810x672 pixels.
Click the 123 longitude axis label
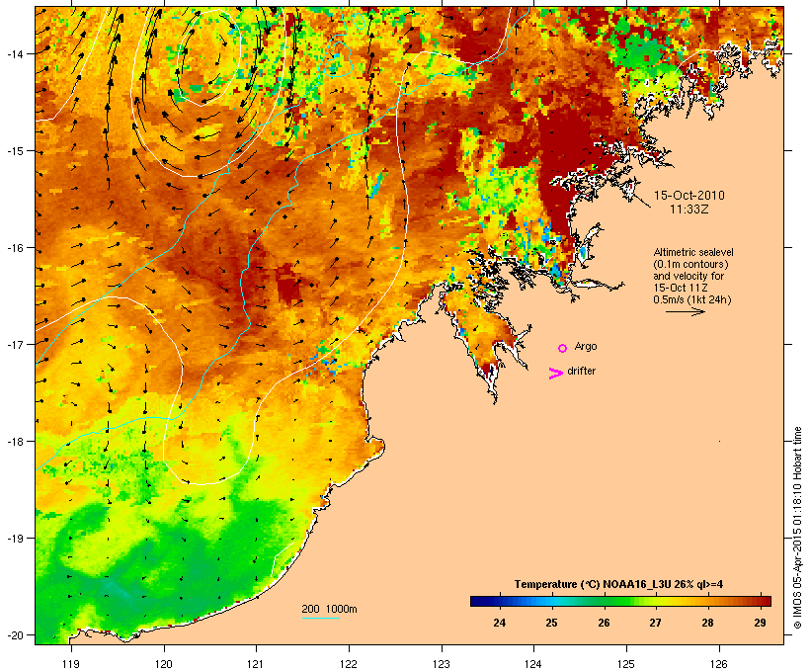[442, 664]
